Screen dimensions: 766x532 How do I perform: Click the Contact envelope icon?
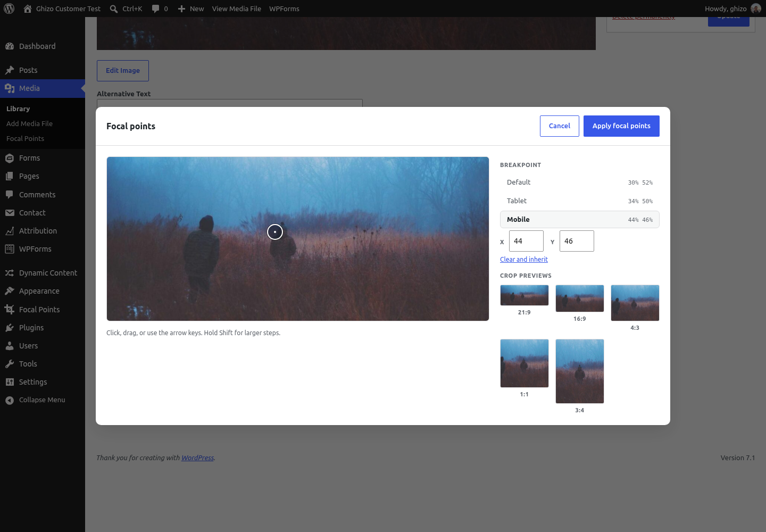coord(10,213)
